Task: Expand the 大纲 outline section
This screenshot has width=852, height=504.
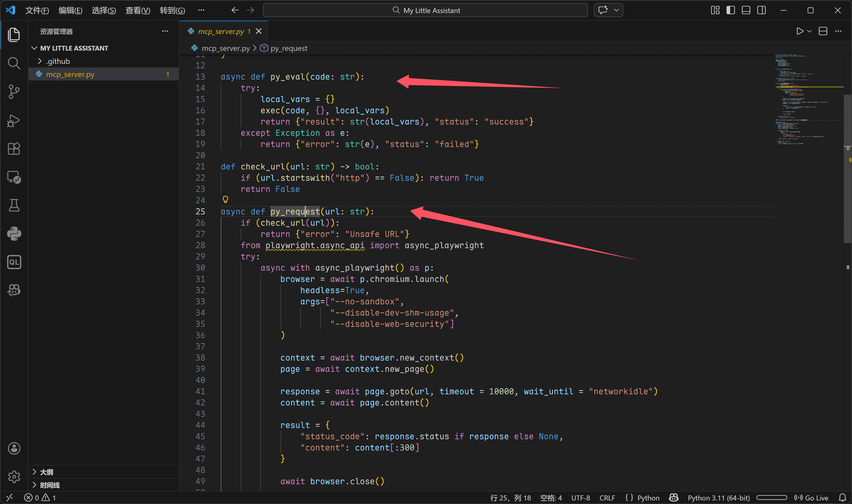Action: (x=46, y=472)
